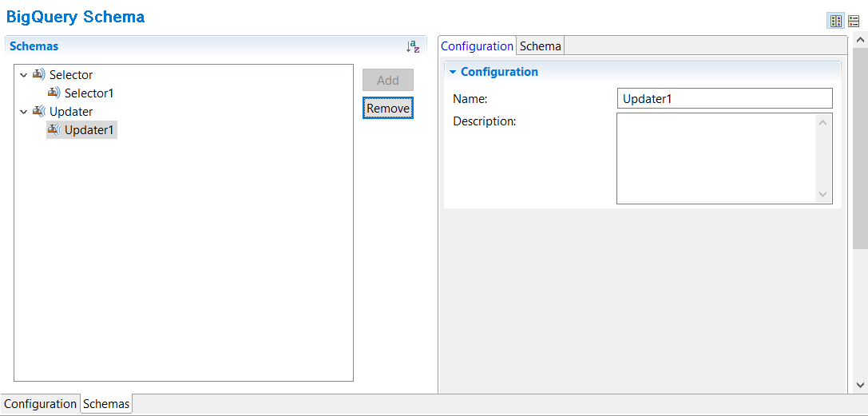This screenshot has width=868, height=416.
Task: Select Selector1 in the schemas tree
Action: pyautogui.click(x=89, y=93)
